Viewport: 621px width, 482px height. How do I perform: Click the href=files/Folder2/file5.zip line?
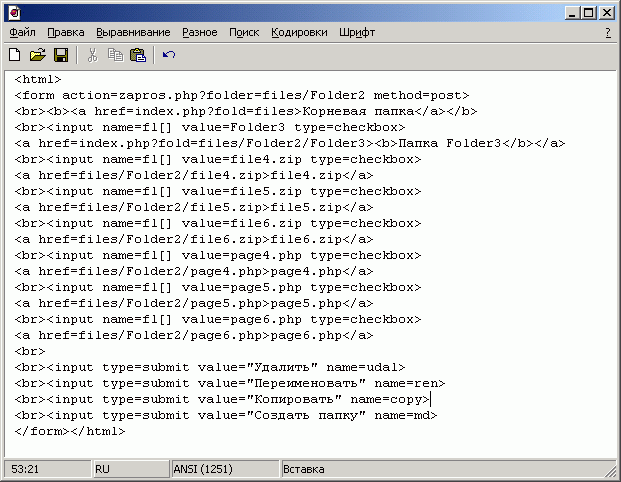pyautogui.click(x=194, y=208)
